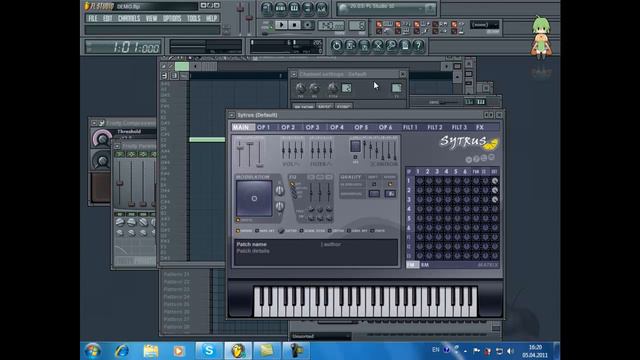Viewport: 640px width, 360px height.
Task: Click the Pan knob in Channel settings
Action: [x=300, y=87]
